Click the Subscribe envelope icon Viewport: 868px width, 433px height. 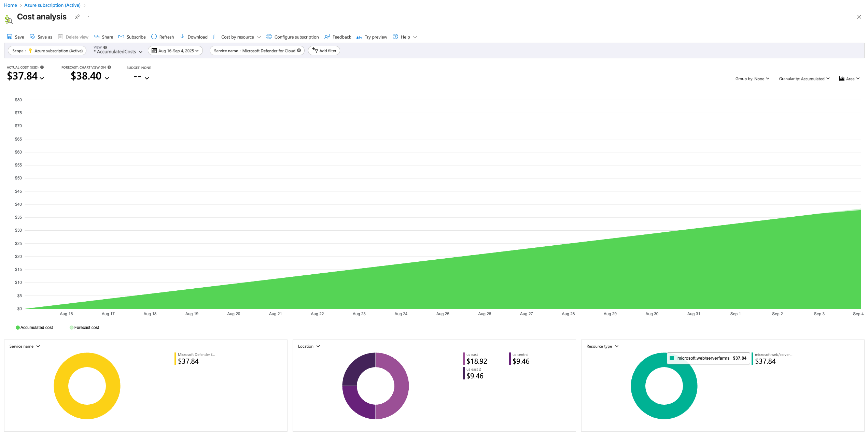[121, 37]
